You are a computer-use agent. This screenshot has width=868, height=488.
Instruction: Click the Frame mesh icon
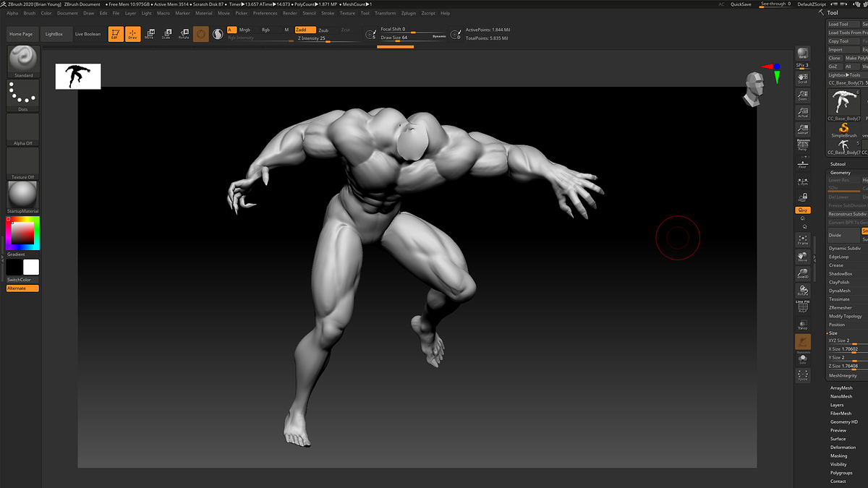[x=803, y=239]
